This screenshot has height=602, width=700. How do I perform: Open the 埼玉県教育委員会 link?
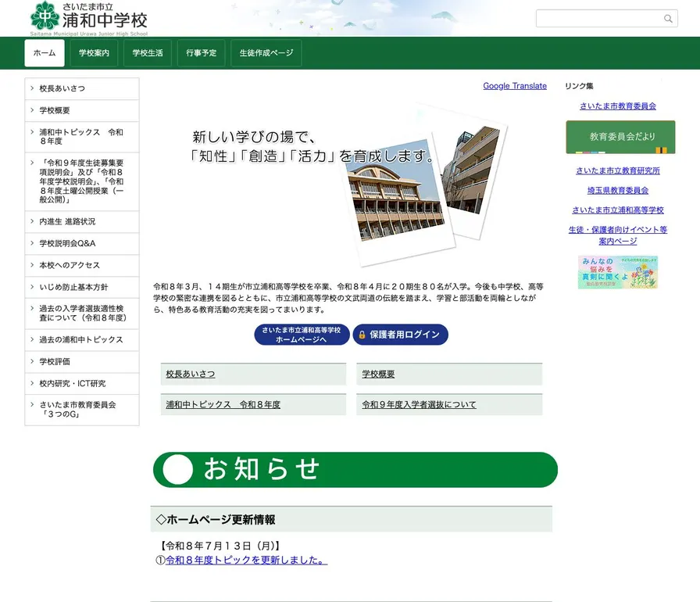pos(618,191)
